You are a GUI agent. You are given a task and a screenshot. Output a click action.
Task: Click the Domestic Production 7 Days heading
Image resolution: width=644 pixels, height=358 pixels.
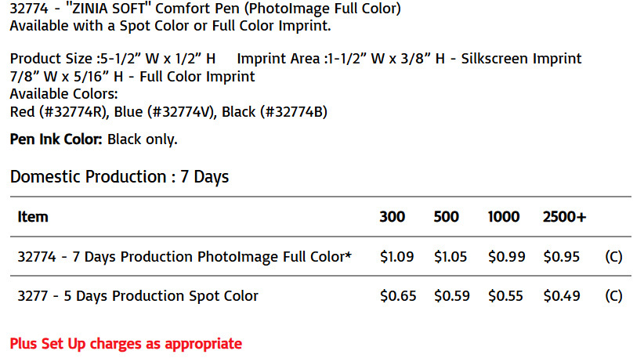click(119, 177)
